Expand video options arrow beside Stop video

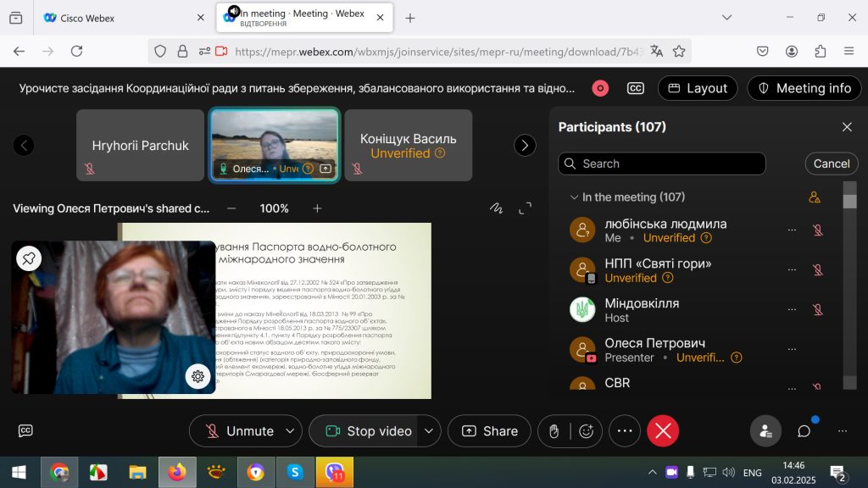(x=430, y=431)
